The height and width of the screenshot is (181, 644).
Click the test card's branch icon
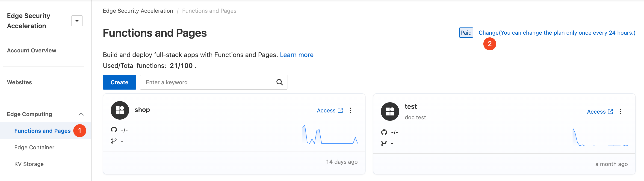[x=384, y=143]
